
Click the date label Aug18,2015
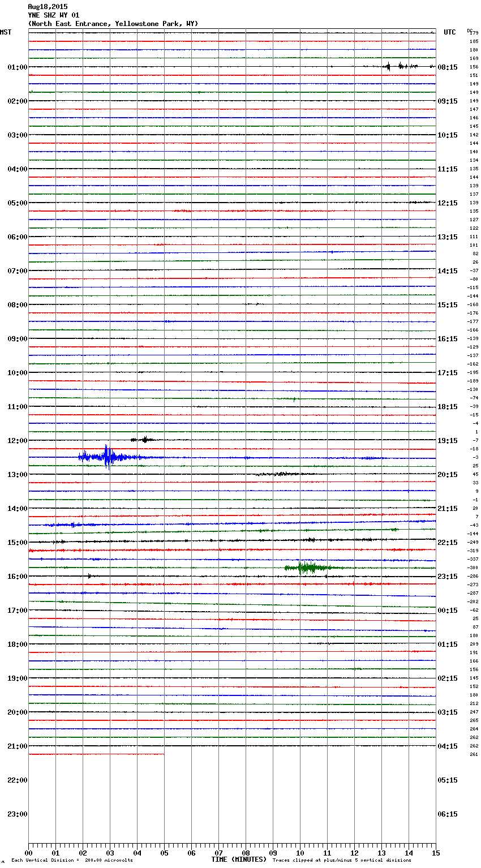48,7
